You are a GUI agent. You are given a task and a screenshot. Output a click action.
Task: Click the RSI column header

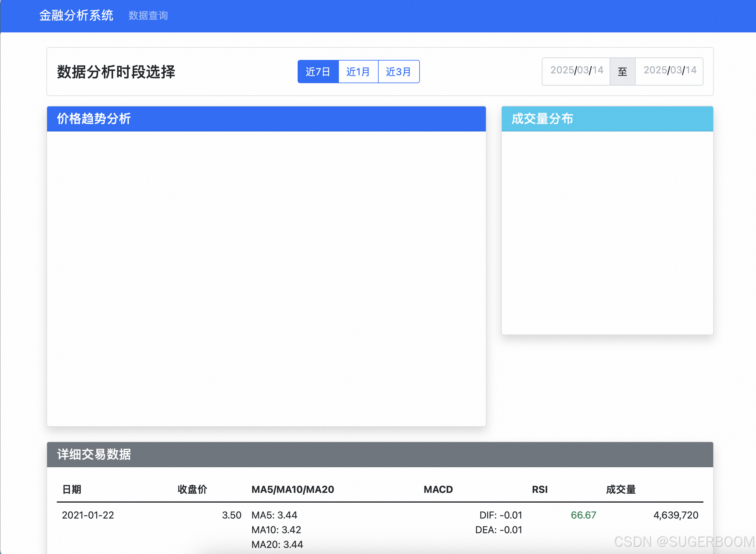(x=540, y=489)
